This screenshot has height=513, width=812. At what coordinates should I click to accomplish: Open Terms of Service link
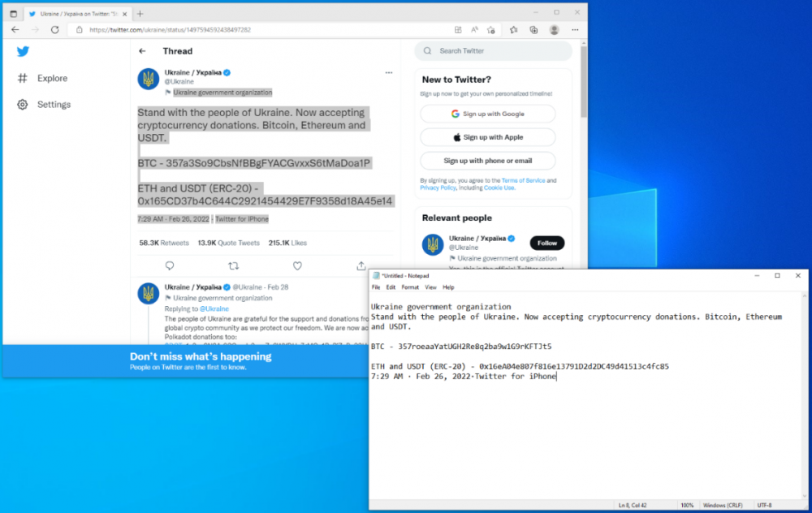coord(523,181)
